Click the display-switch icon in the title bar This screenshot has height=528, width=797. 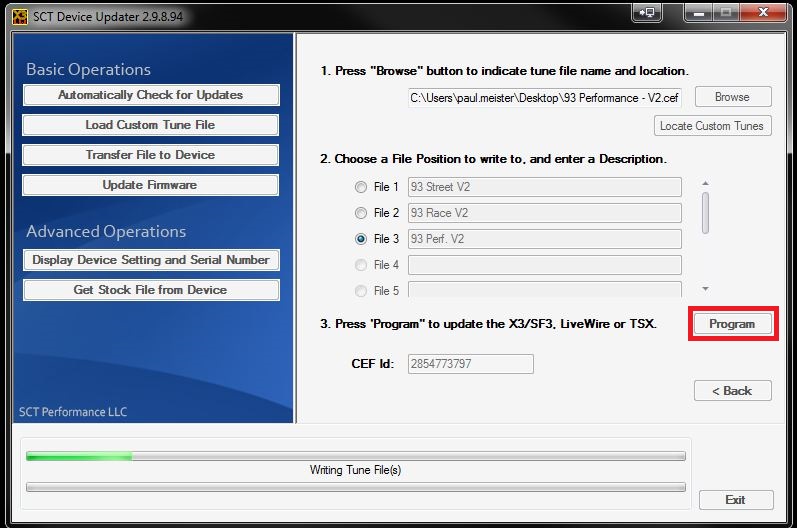[x=647, y=13]
